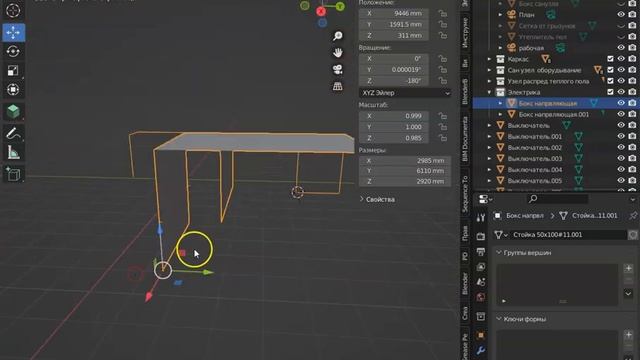The image size is (640, 360).
Task: Select the Add Cube tool
Action: click(x=13, y=111)
